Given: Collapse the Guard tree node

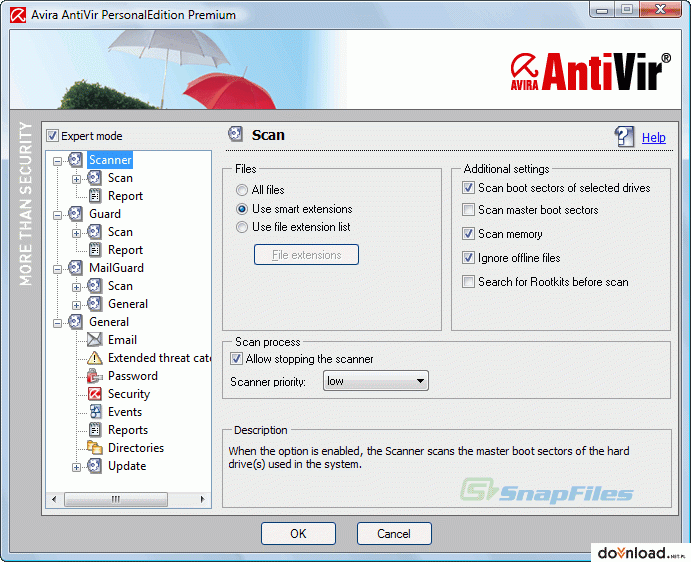Looking at the screenshot, I should coord(57,216).
